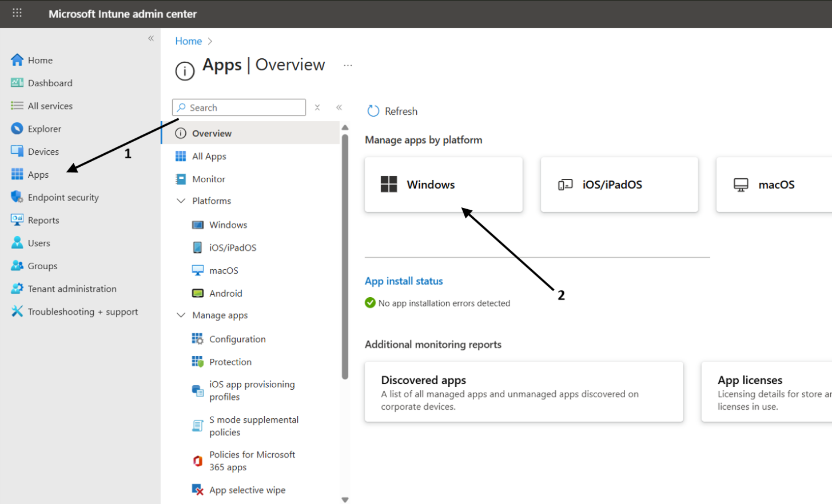Click the Explorer compass icon
This screenshot has width=832, height=504.
(x=17, y=129)
